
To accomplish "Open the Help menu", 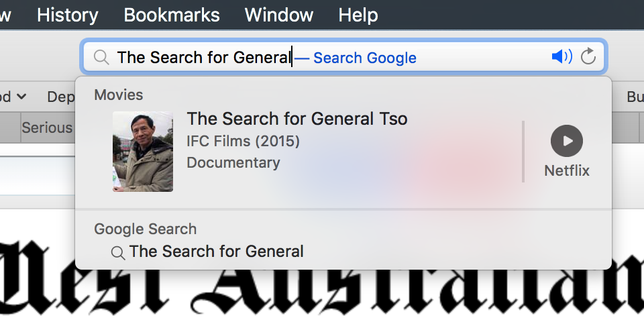I will pyautogui.click(x=358, y=15).
